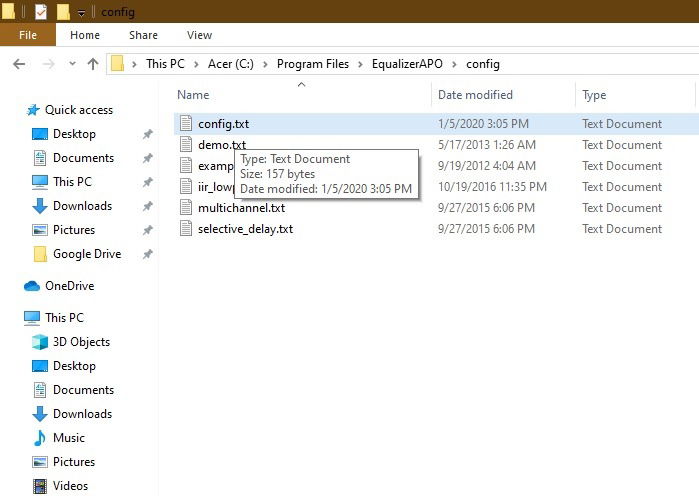Click the selective_delay.txt file icon
699x496 pixels.
tap(186, 229)
